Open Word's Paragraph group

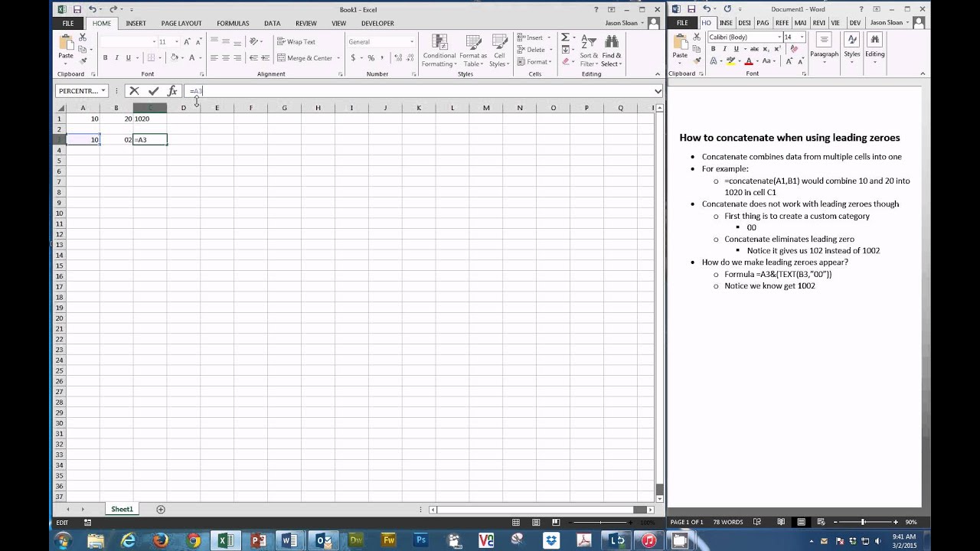coord(825,46)
